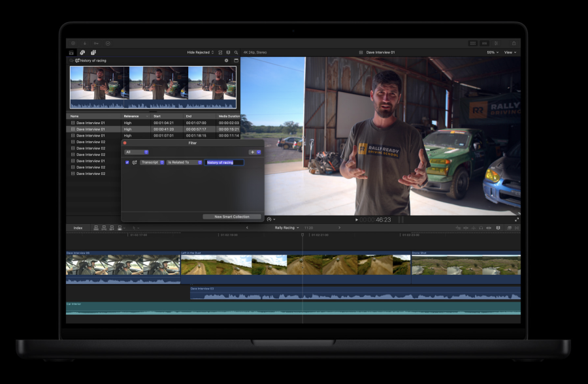Image resolution: width=588 pixels, height=384 pixels.
Task: Click the search magnifier in the browser toolbar
Action: [x=237, y=52]
